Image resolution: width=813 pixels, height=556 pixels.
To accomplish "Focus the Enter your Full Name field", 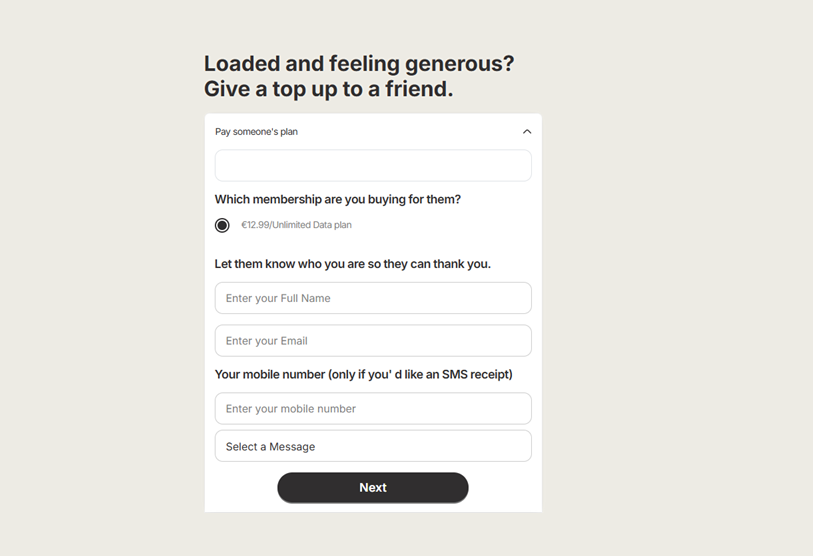I will (x=373, y=298).
